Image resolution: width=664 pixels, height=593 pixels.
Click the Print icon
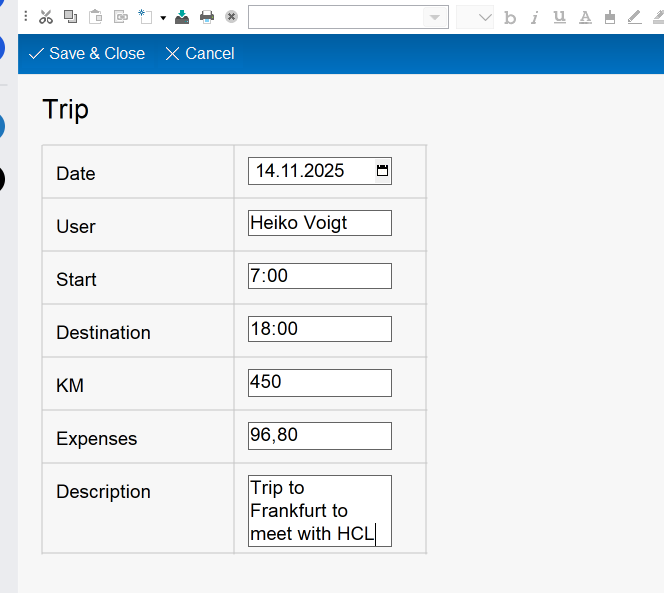(x=207, y=17)
